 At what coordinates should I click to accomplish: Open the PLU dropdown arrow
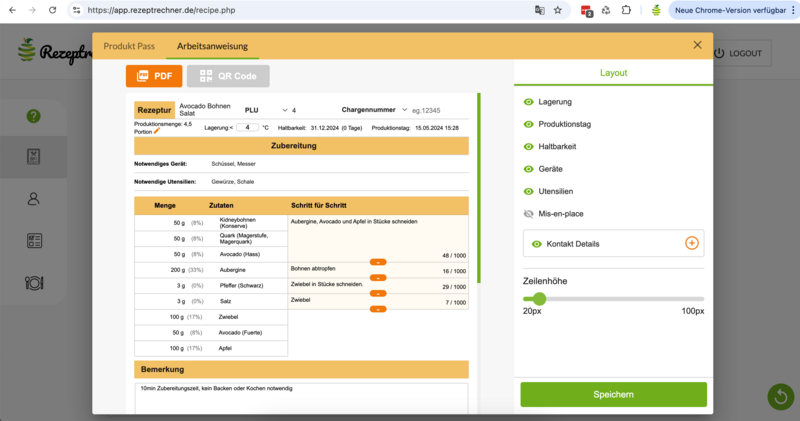point(284,110)
